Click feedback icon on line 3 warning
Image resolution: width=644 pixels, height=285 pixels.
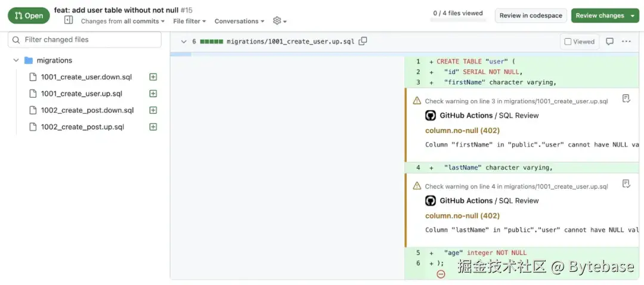coord(626,98)
